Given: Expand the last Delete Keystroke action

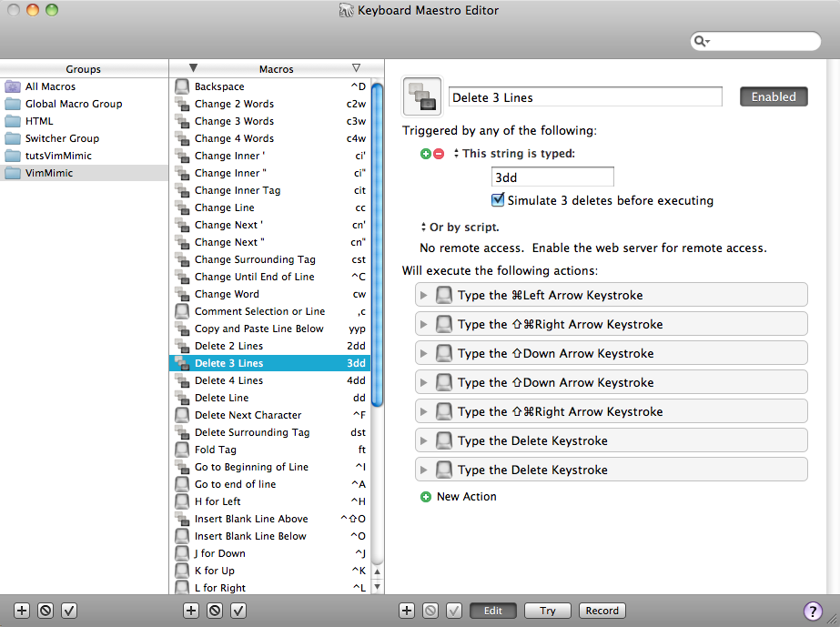Looking at the screenshot, I should 424,470.
